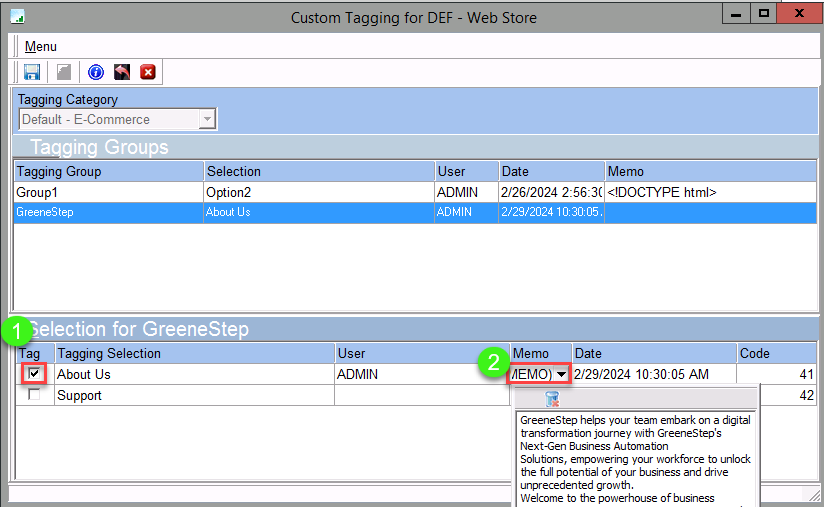
Task: Open the Menu item in menu bar
Action: [41, 47]
